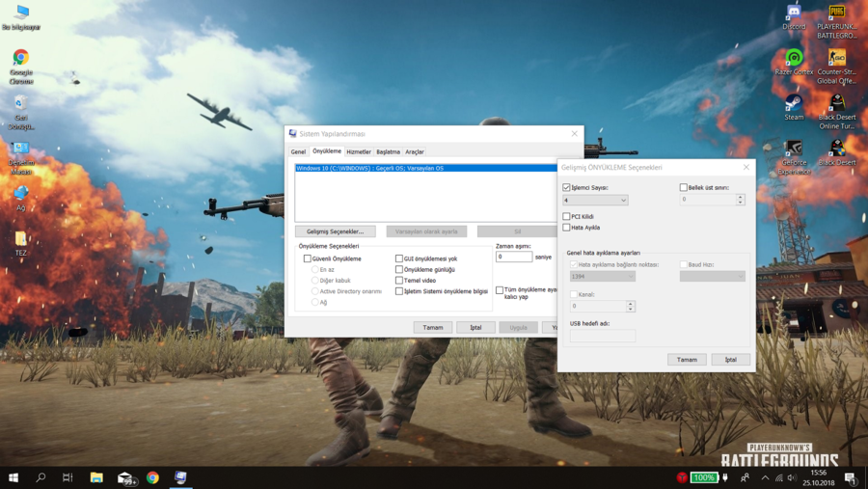Check Tüm önyükleme ayarlarını kalıcı yap
Image resolution: width=868 pixels, height=489 pixels.
500,290
